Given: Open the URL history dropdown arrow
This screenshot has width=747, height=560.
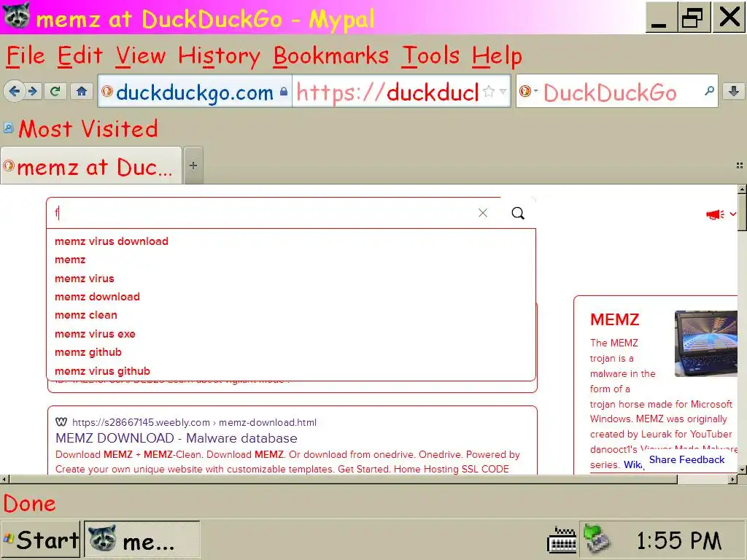Looking at the screenshot, I should click(x=503, y=91).
